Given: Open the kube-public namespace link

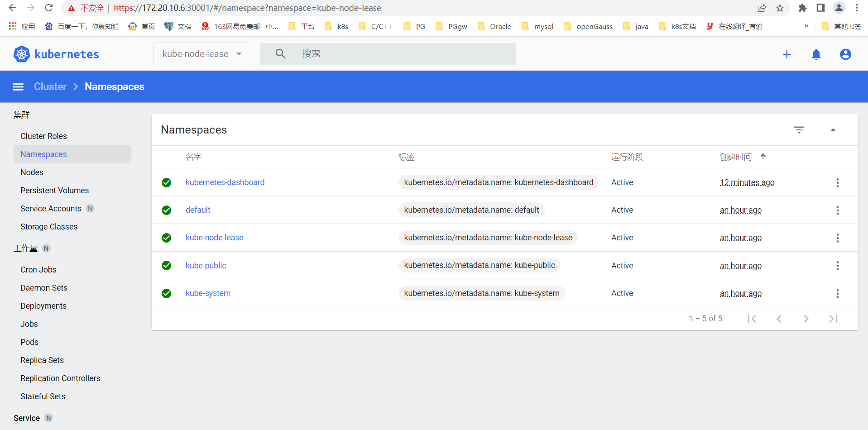Looking at the screenshot, I should (x=206, y=266).
